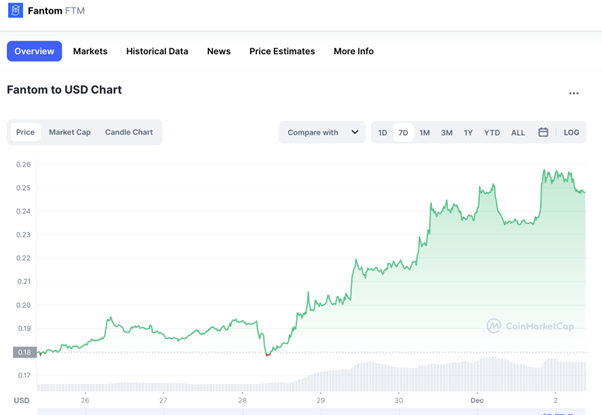Click the Fantom to USD Chart heading

pos(64,89)
